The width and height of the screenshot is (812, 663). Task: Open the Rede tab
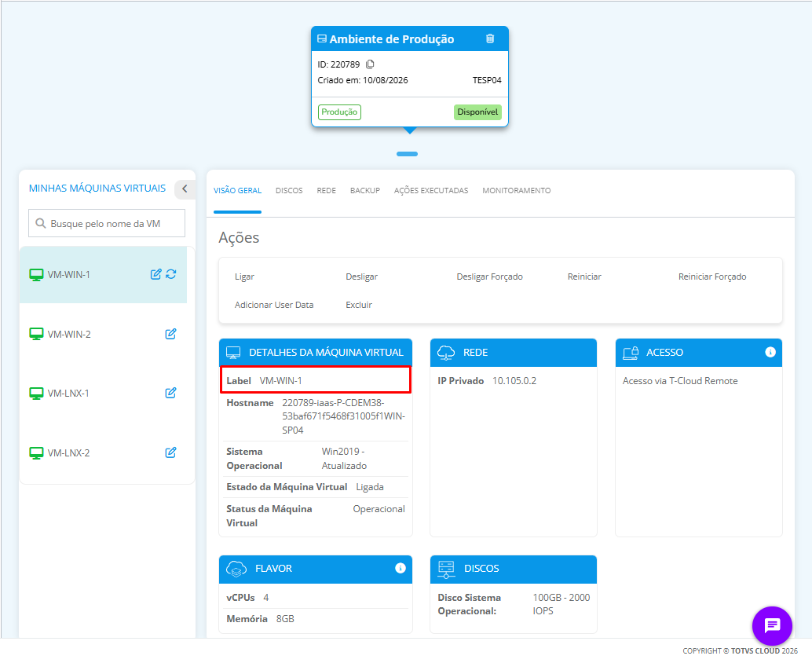[x=326, y=191]
